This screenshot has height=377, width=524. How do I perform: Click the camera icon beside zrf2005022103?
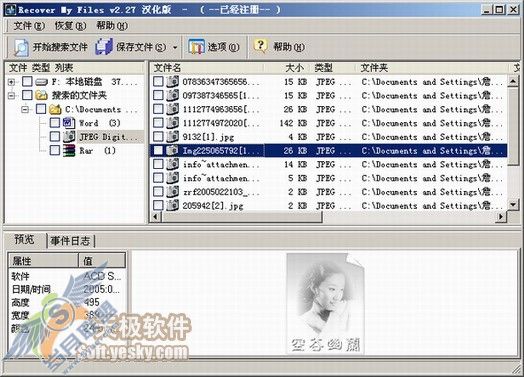[172, 192]
